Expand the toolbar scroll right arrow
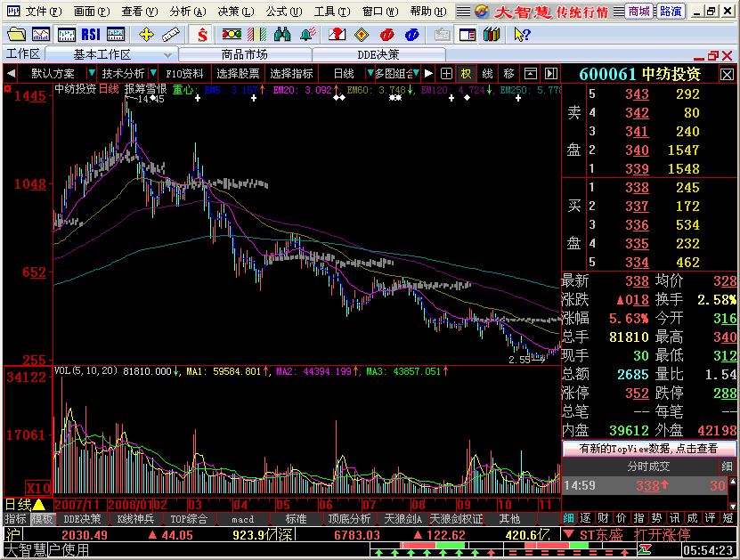 (428, 74)
